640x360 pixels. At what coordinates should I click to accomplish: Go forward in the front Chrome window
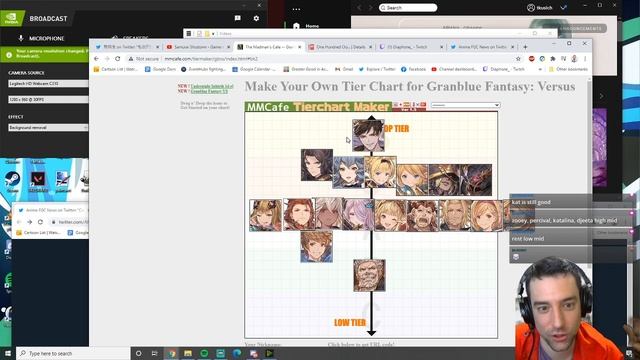[x=107, y=59]
